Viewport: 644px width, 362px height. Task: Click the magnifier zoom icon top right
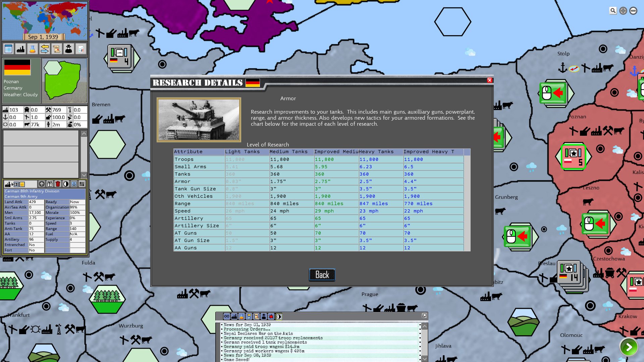click(x=613, y=10)
